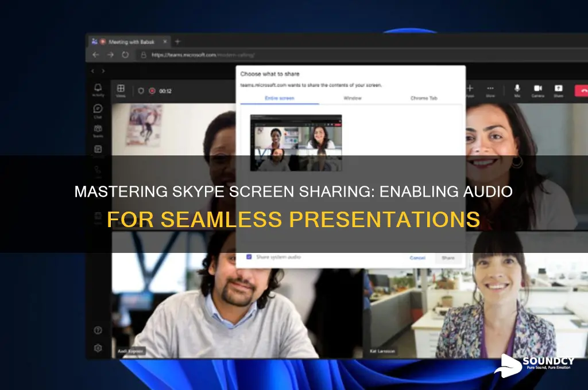Go back with the browser back arrow
This screenshot has width=588, height=390.
point(96,54)
